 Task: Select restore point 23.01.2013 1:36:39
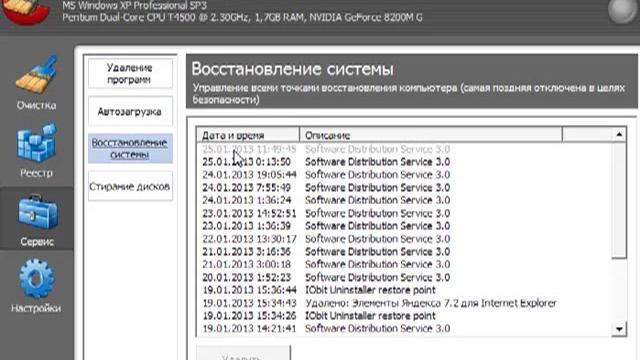click(404, 226)
